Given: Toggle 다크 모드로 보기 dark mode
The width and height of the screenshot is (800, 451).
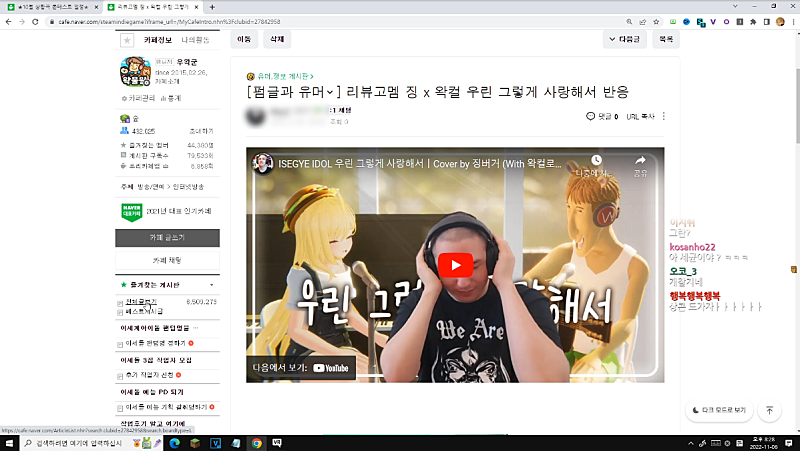Looking at the screenshot, I should point(717,410).
